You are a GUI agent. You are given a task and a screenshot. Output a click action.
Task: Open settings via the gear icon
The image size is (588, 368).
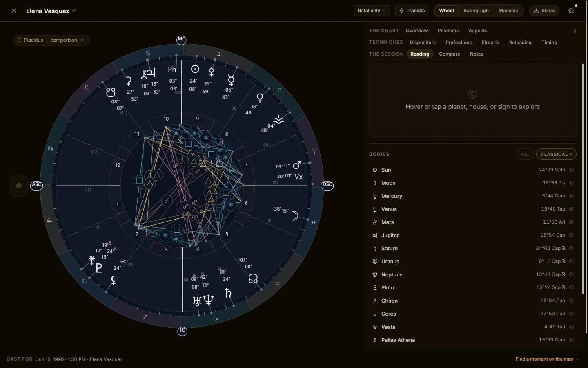(x=571, y=11)
